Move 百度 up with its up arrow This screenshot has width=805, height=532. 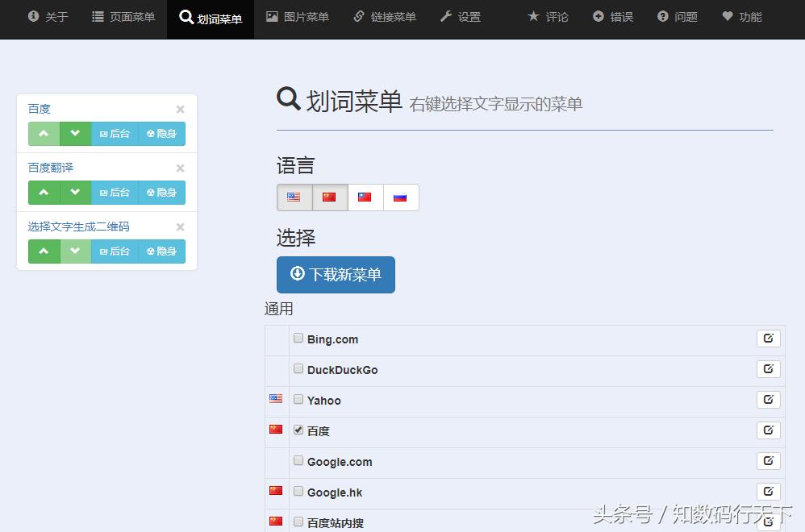(44, 133)
